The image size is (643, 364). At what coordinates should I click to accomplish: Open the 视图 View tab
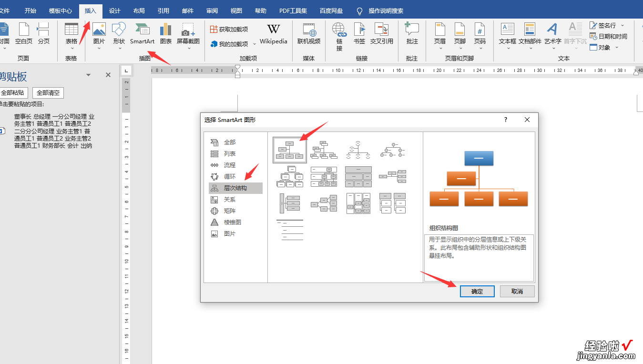click(x=236, y=10)
